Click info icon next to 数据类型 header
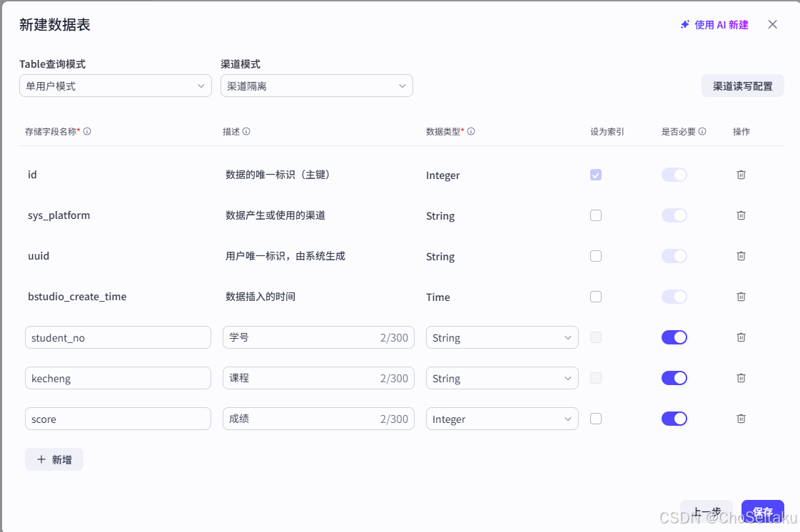 [x=472, y=132]
